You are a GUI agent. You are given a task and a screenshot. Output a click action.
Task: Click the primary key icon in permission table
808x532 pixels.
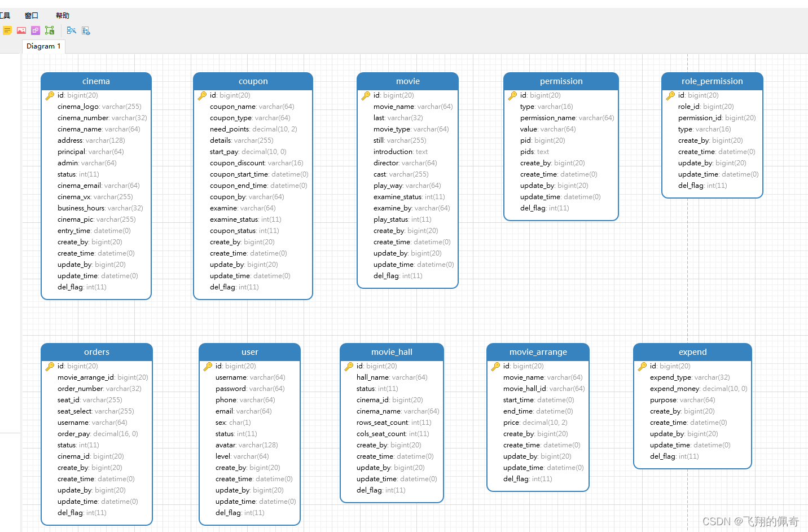tap(512, 95)
